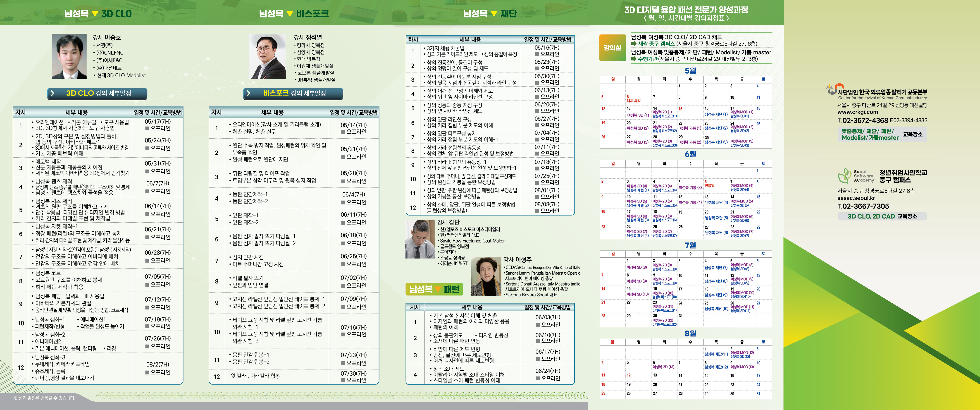Click the green arrow beside 새싹 중구 캠퍼스
Screen dimensions: 980x410
coord(634,44)
